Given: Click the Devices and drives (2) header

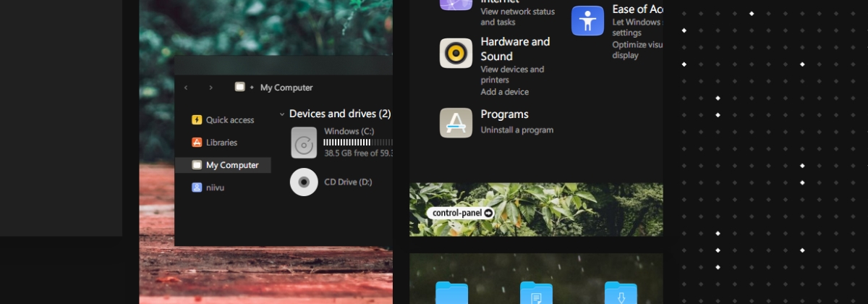Looking at the screenshot, I should coord(340,114).
